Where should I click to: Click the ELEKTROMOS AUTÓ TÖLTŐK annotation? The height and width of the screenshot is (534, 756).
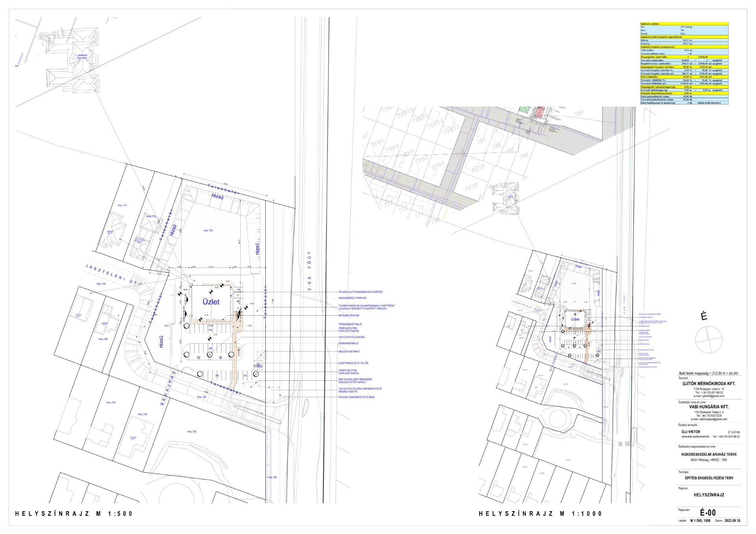(354, 363)
